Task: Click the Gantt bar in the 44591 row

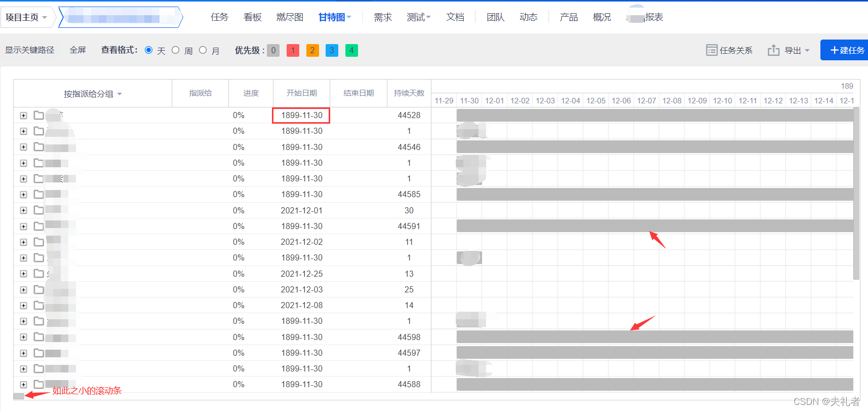Action: pos(655,226)
